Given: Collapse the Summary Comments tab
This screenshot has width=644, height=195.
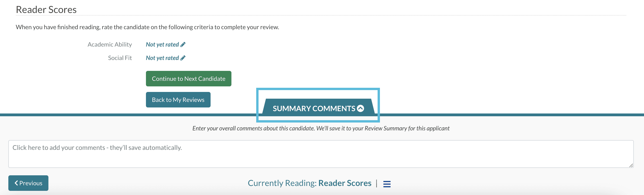Looking at the screenshot, I should tap(313, 108).
